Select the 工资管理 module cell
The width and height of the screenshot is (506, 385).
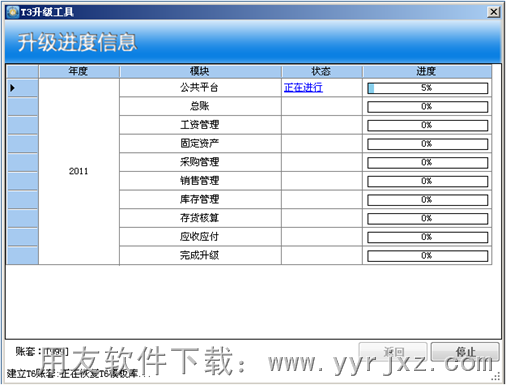click(200, 125)
